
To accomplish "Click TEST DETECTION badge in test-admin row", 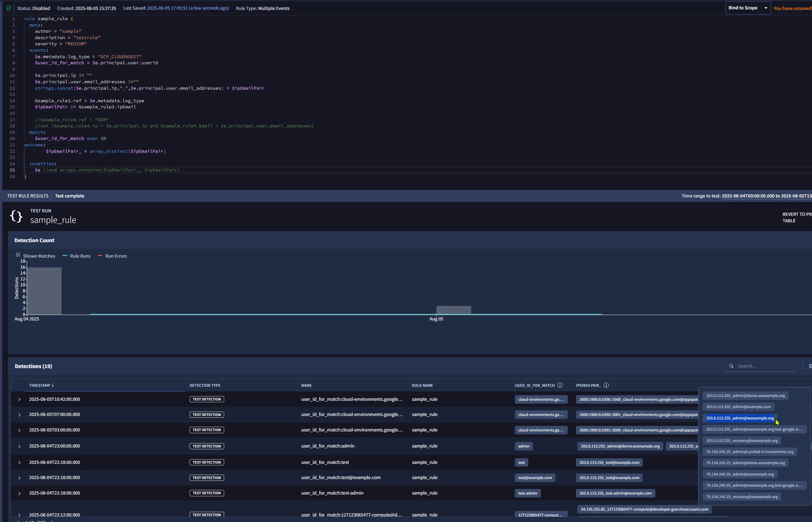I will pos(207,493).
